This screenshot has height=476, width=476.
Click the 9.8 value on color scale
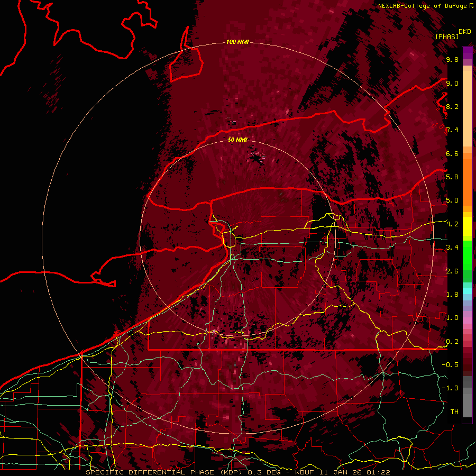[x=452, y=60]
